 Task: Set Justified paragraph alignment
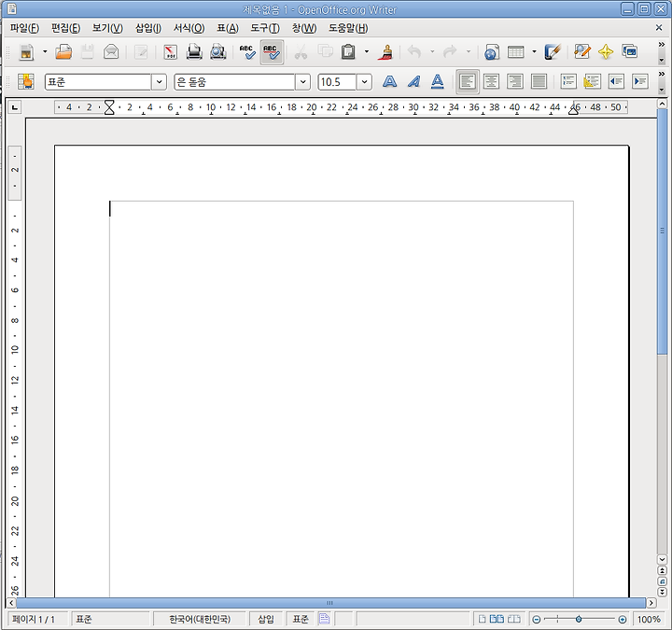point(539,81)
